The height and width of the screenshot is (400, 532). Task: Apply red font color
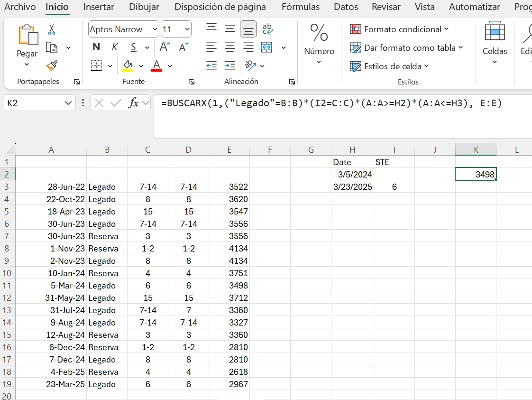(156, 65)
